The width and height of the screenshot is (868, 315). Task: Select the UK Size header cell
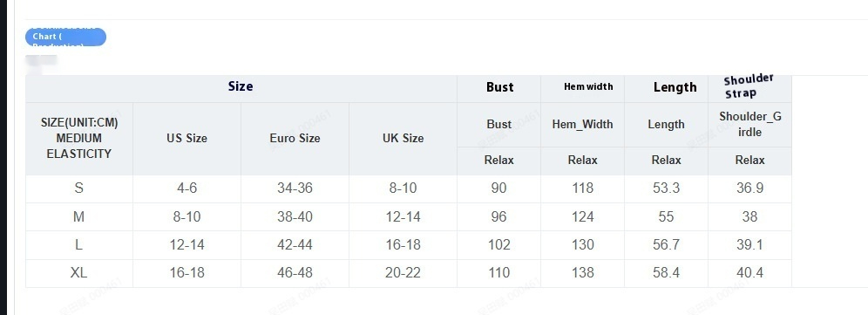point(403,139)
